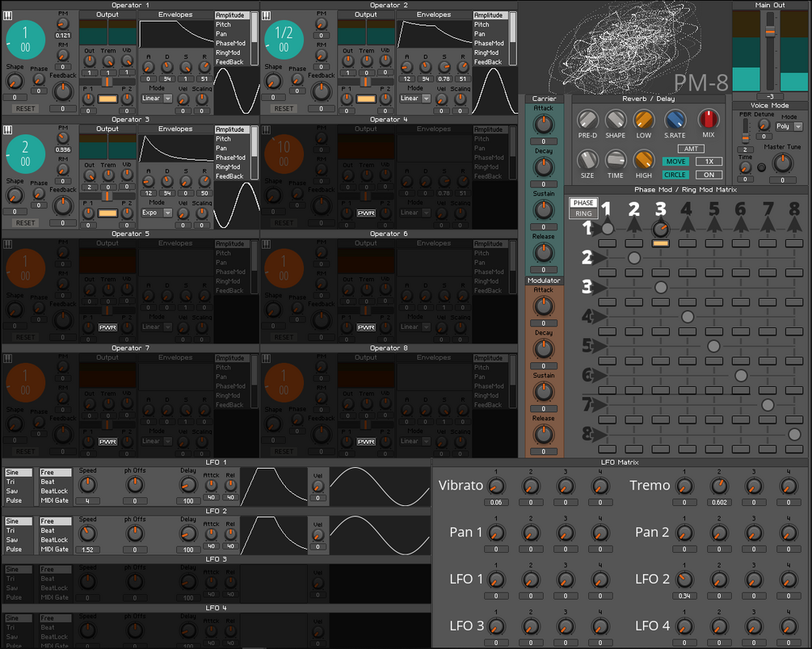Click Operator 1 RESET button
The width and height of the screenshot is (812, 649).
25,109
